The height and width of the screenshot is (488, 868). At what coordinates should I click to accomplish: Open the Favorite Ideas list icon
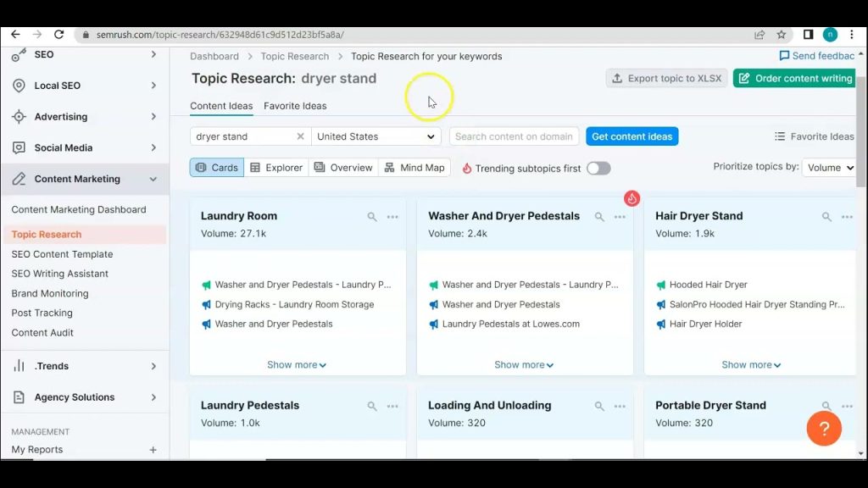pos(779,136)
